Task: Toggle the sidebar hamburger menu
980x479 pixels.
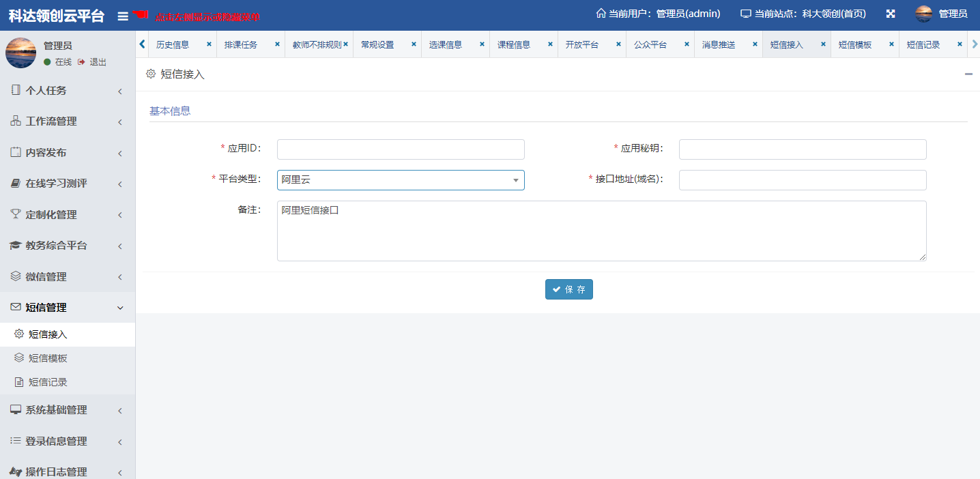Action: (x=123, y=16)
